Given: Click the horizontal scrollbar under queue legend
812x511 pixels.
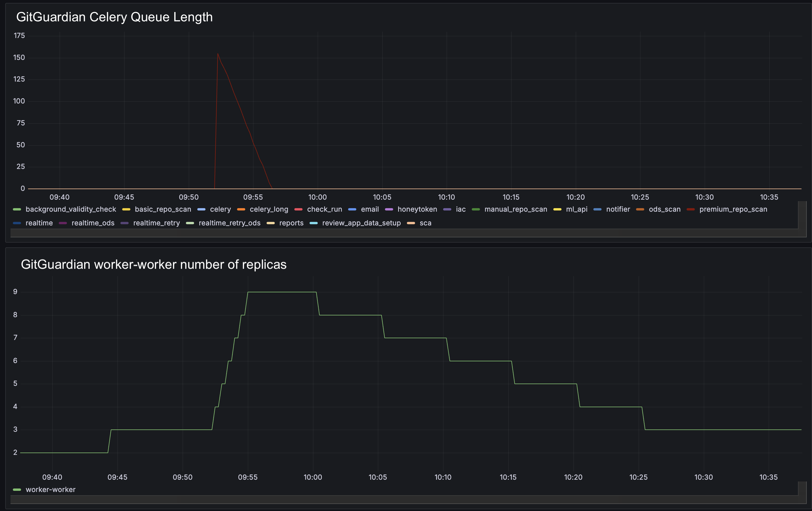Looking at the screenshot, I should pos(404,233).
